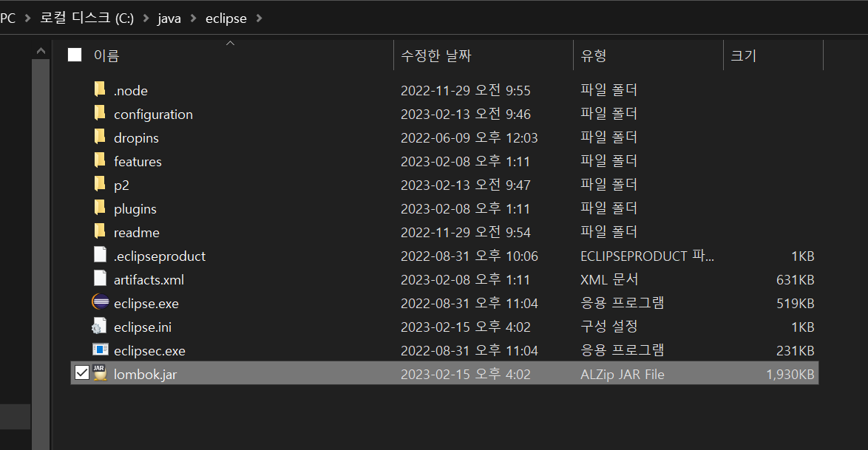
Task: Toggle the select-all checkbox in header
Action: pyautogui.click(x=75, y=55)
